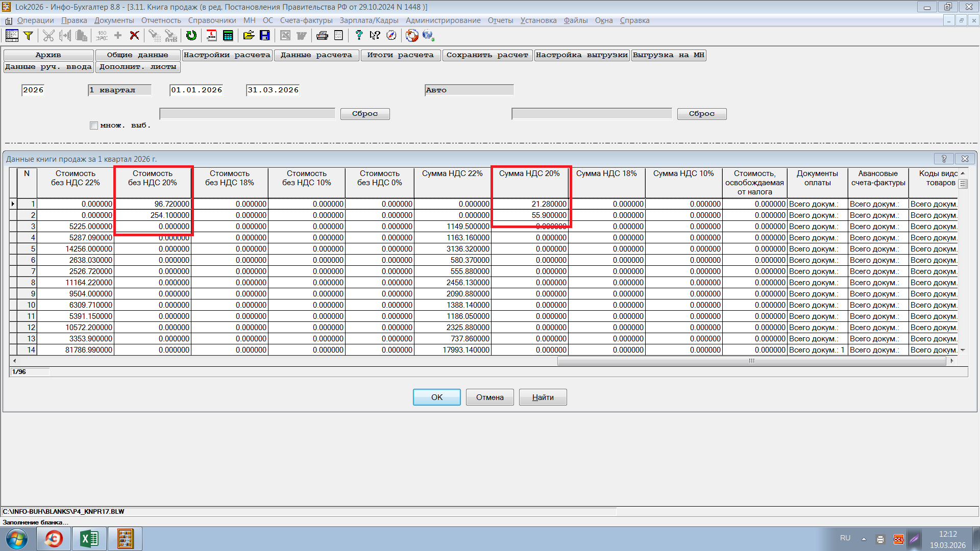Click the yellow filter funnel icon

(29, 35)
